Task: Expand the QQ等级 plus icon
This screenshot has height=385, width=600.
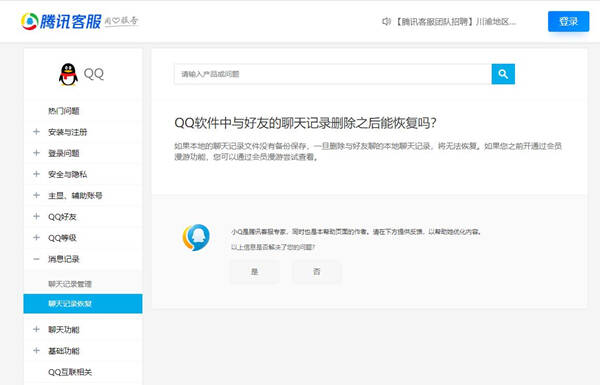Action: pyautogui.click(x=36, y=238)
